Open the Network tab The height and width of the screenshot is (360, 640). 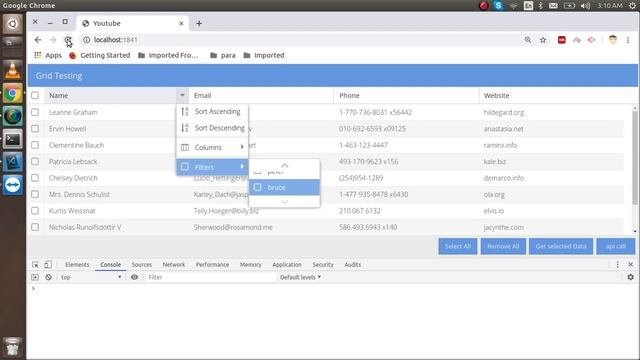pyautogui.click(x=173, y=264)
